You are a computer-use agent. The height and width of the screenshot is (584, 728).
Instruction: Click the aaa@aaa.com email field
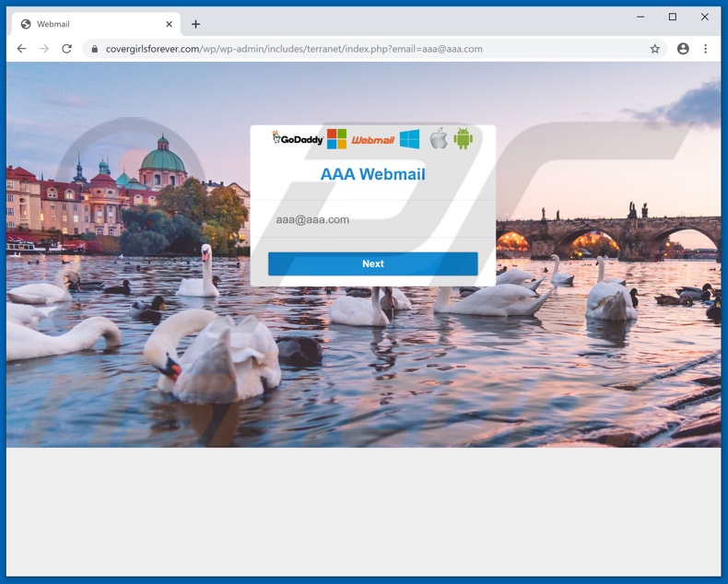click(373, 219)
